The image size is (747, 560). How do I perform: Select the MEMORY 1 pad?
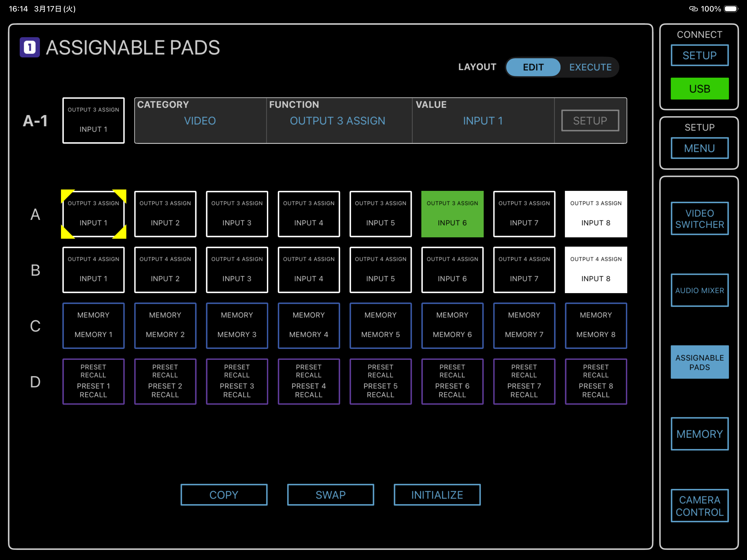(94, 326)
